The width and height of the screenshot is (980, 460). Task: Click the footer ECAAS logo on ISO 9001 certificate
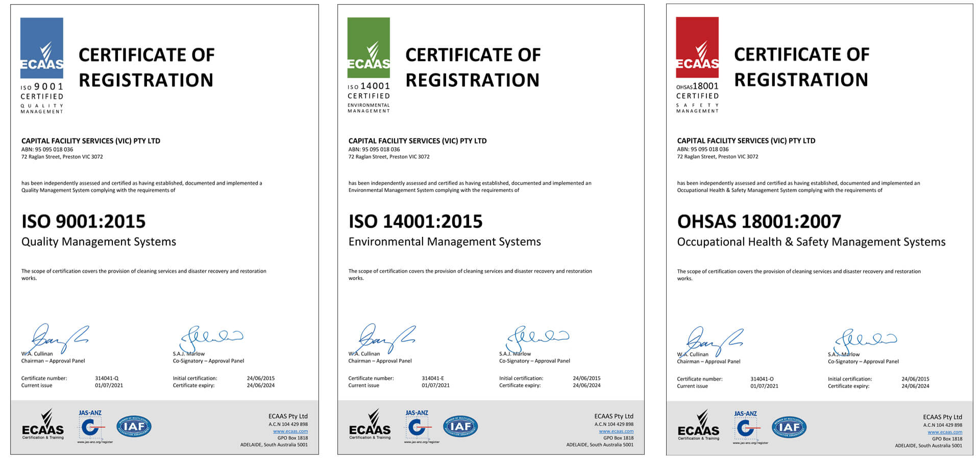point(43,424)
